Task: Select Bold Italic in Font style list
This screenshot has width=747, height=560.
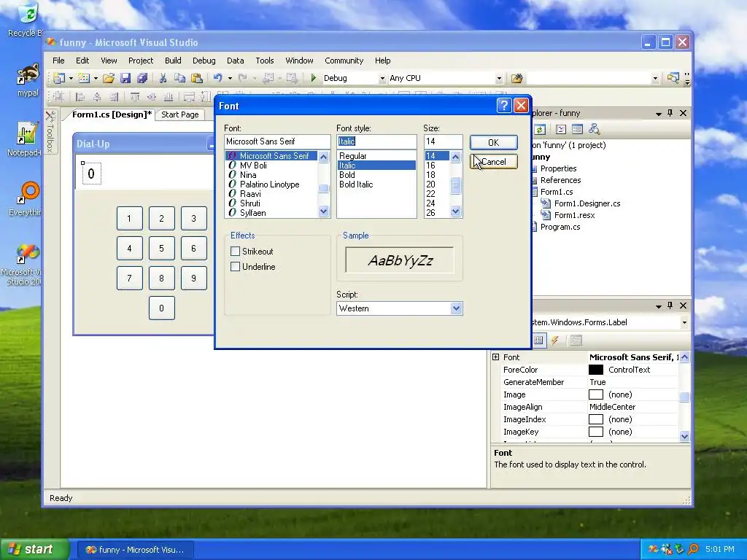Action: point(356,184)
